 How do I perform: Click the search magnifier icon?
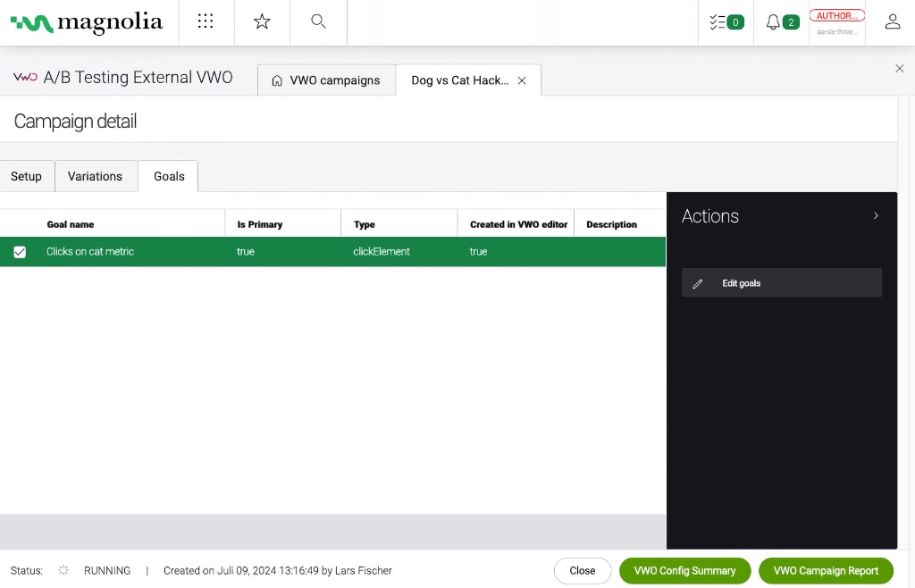318,21
